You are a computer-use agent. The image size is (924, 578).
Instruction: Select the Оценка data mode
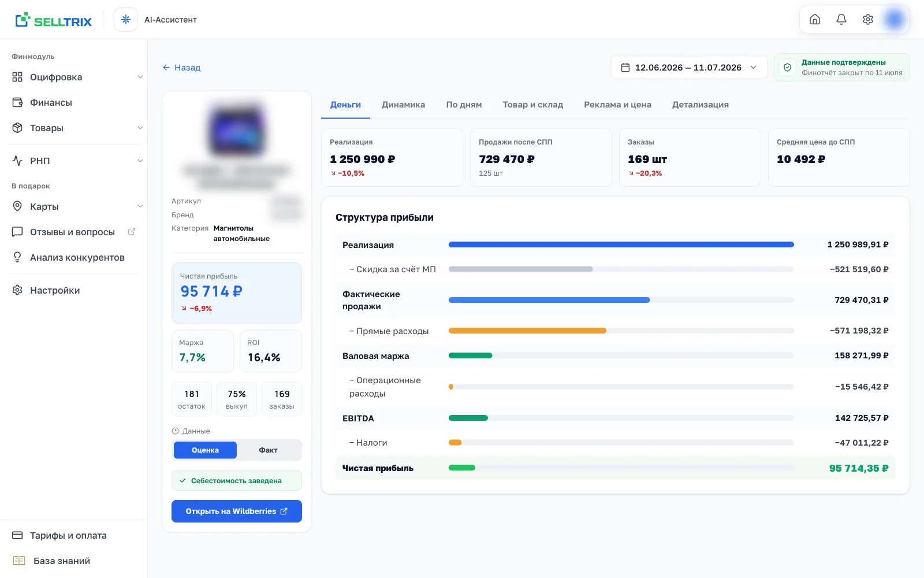coord(205,450)
